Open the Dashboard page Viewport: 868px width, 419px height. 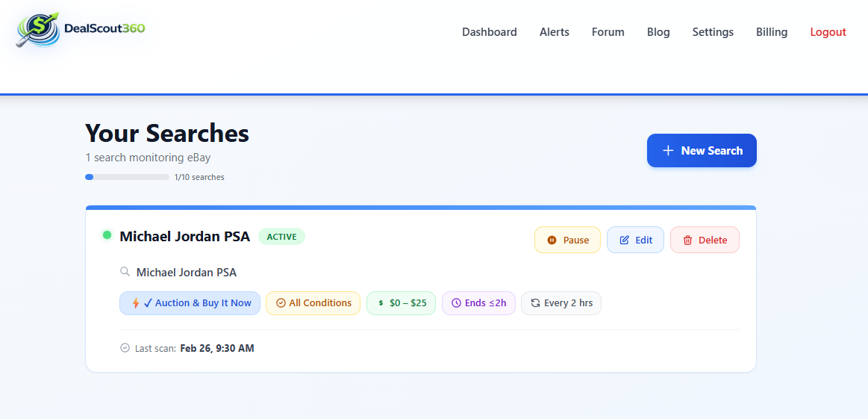point(490,32)
